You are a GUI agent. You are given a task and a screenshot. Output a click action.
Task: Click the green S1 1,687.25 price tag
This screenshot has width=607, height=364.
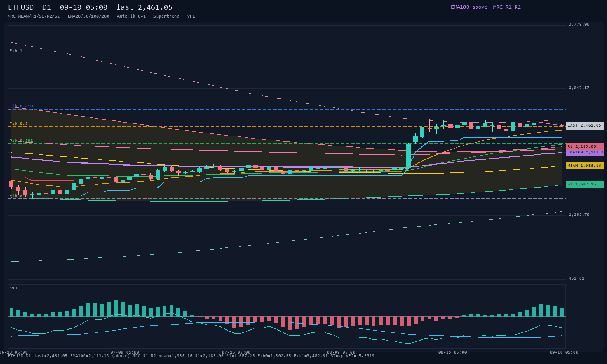click(585, 185)
